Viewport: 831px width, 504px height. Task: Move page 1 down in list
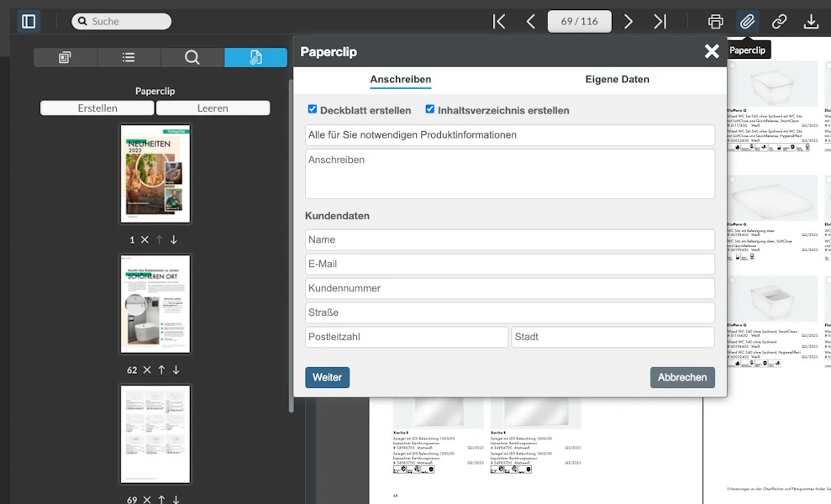click(x=174, y=240)
